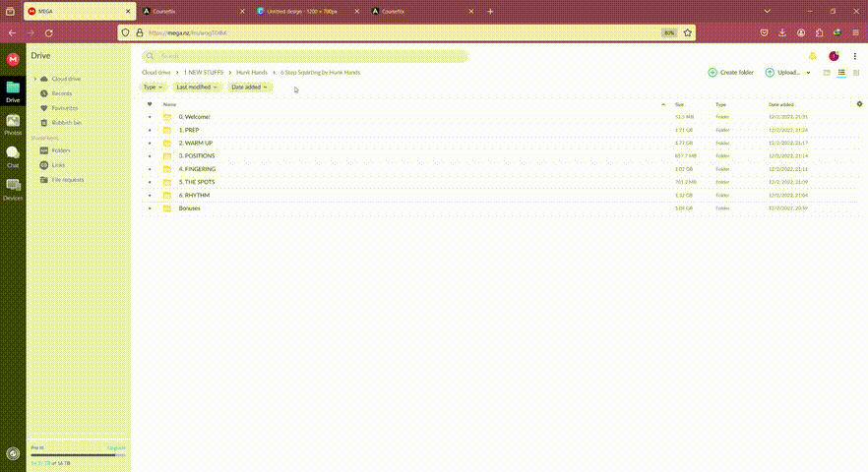Open the Firefox downloads icon
The image size is (868, 472).
coord(782,32)
